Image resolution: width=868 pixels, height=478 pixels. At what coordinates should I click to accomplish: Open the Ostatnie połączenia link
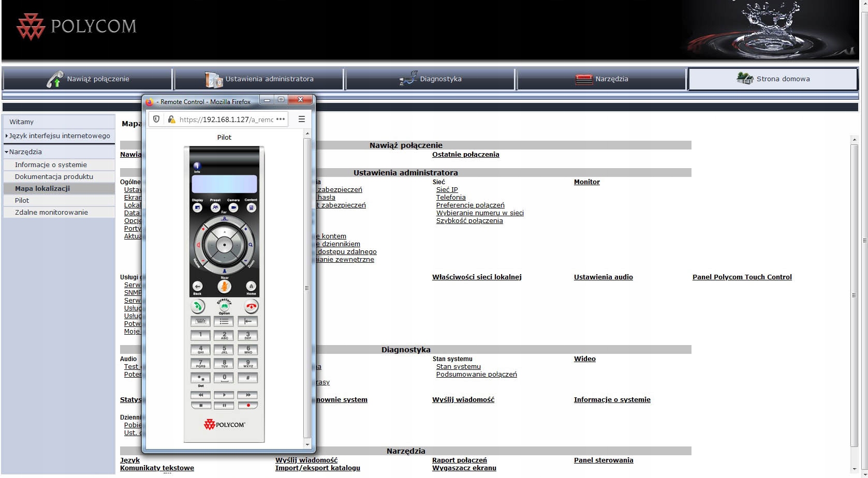coord(466,154)
